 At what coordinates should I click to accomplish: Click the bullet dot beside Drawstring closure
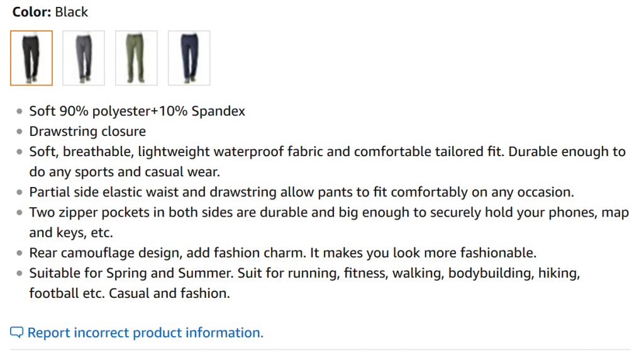tap(19, 132)
